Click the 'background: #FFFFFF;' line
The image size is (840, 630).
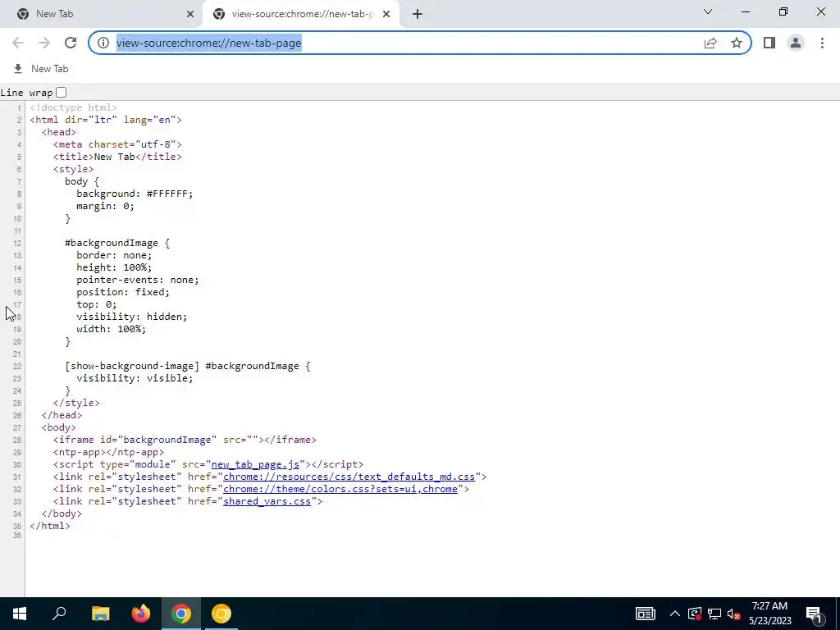(135, 194)
